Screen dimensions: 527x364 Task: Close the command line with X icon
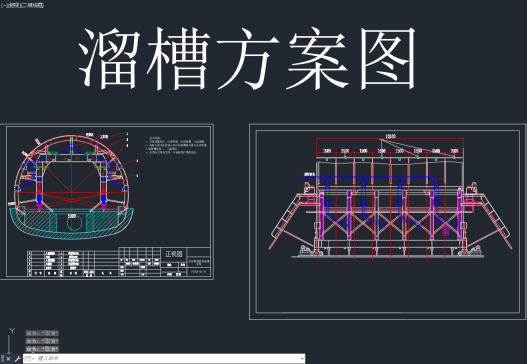pyautogui.click(x=8, y=359)
